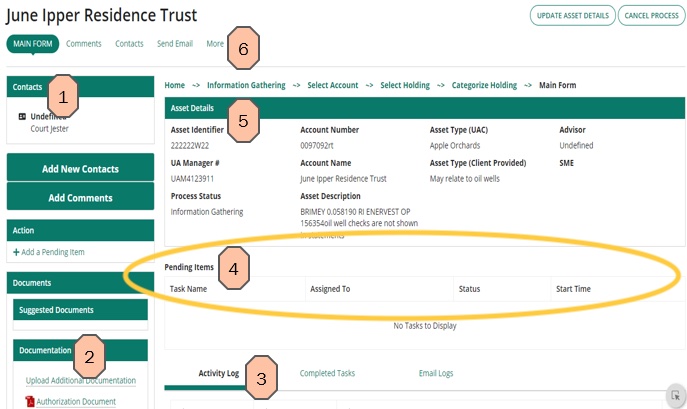Click the Add Comments button

click(x=80, y=198)
